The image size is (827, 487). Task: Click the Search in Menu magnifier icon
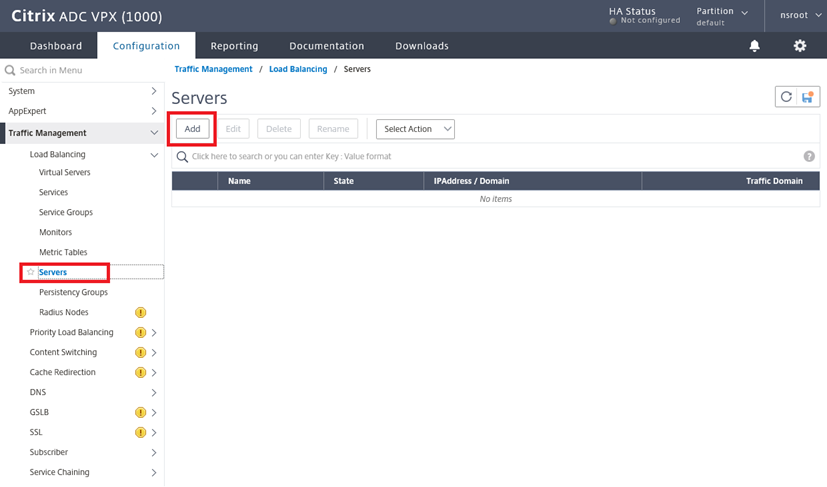pos(9,70)
